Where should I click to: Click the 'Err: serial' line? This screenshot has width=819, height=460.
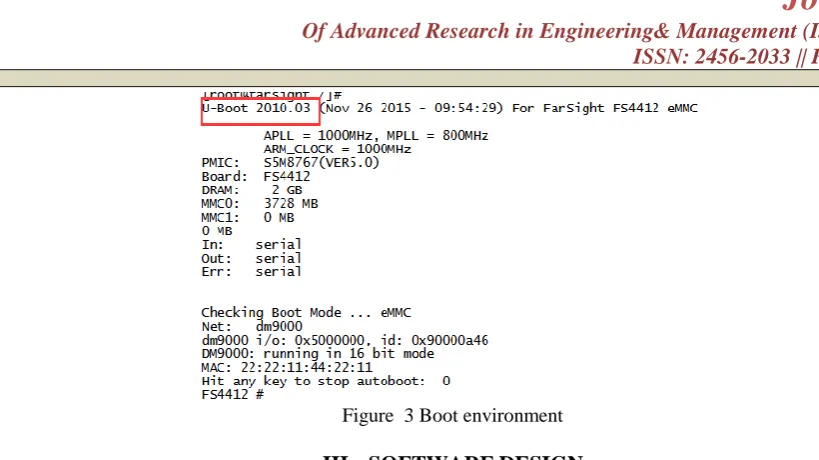click(252, 272)
